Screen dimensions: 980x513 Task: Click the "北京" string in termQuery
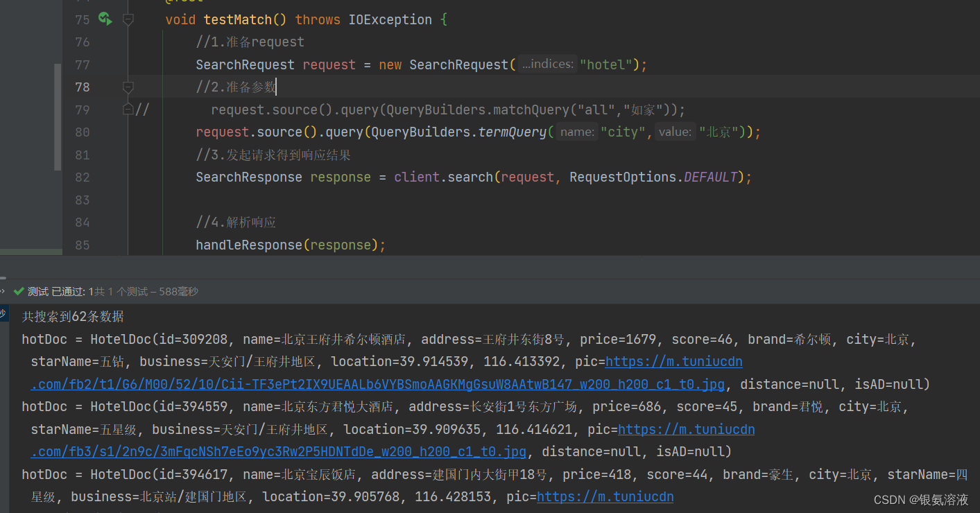(x=719, y=132)
